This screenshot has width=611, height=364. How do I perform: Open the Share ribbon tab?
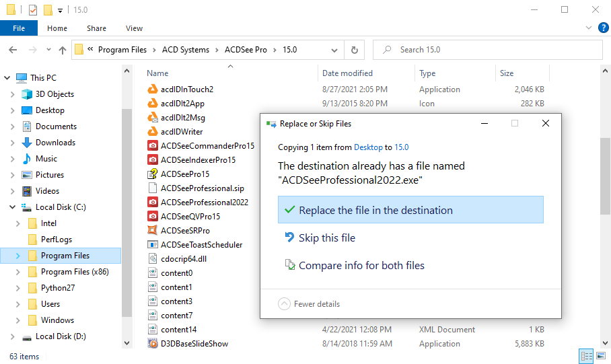tap(96, 28)
